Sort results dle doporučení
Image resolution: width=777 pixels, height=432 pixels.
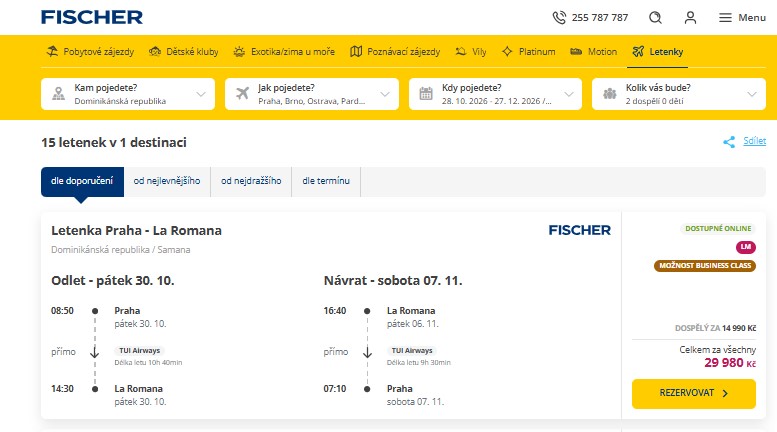coord(82,181)
